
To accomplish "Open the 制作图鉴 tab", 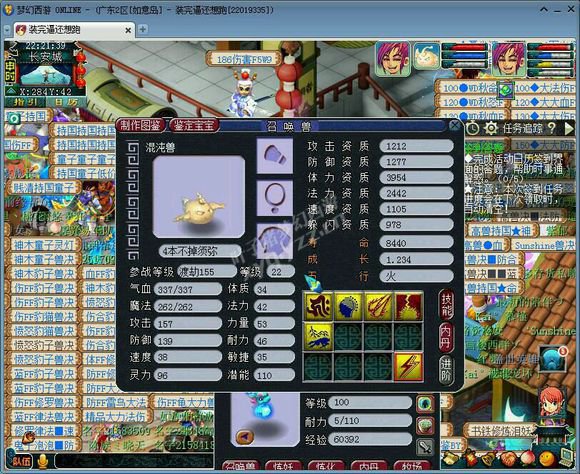I will [141, 125].
